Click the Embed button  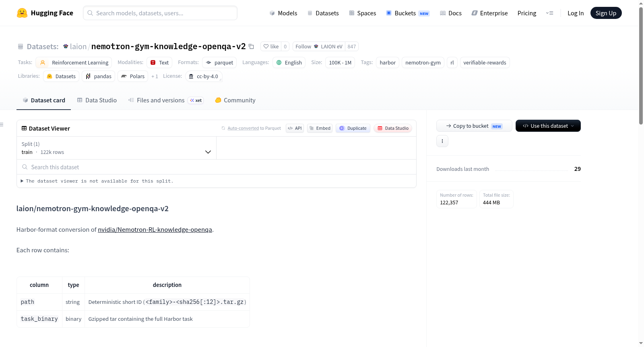[x=320, y=128]
